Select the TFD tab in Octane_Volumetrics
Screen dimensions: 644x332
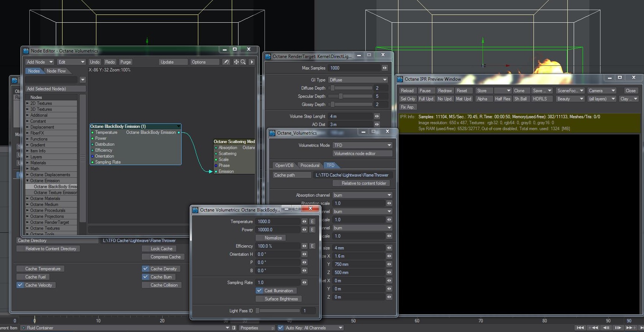(x=330, y=165)
